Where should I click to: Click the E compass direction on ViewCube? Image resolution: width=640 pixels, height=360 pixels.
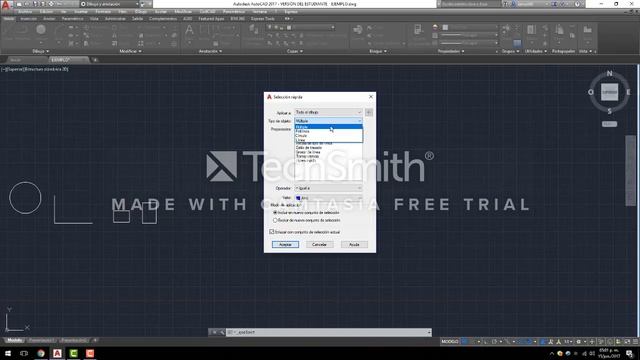point(628,92)
